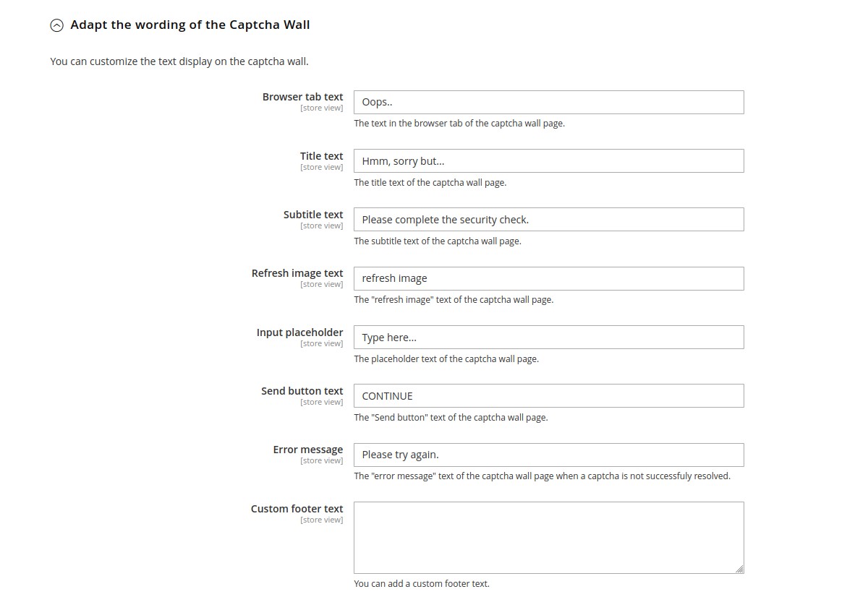Click the [store view] label beside Browser tab text
868x597 pixels.
point(321,107)
